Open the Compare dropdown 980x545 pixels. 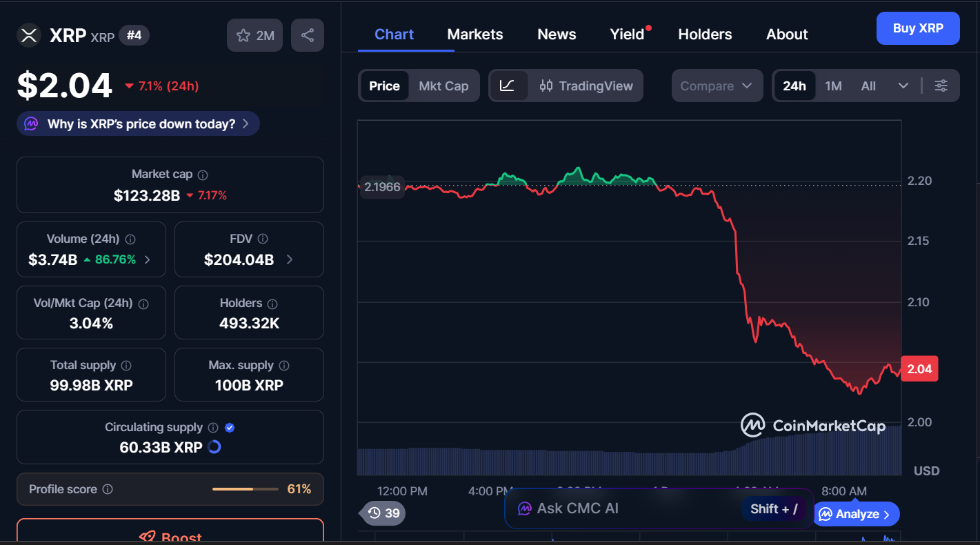click(717, 86)
